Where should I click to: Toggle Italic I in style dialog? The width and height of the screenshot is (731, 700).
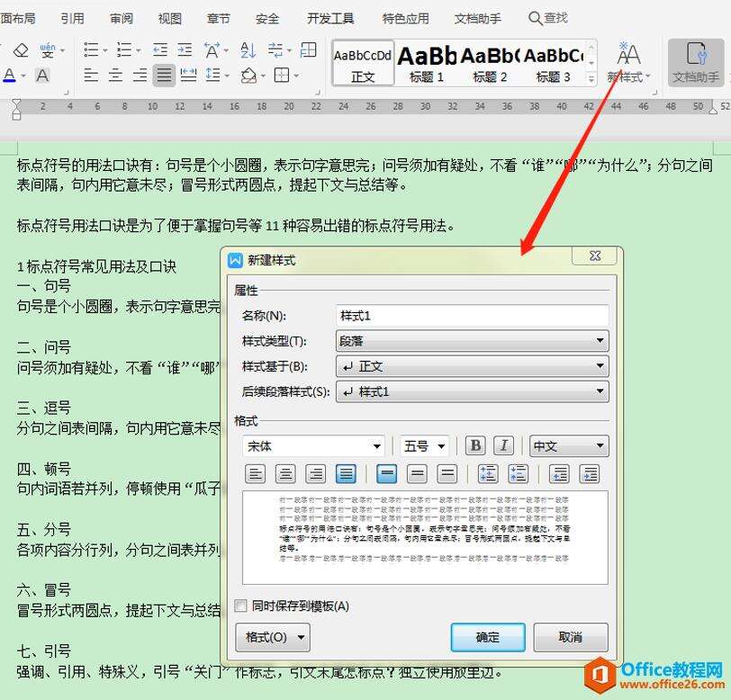(504, 446)
